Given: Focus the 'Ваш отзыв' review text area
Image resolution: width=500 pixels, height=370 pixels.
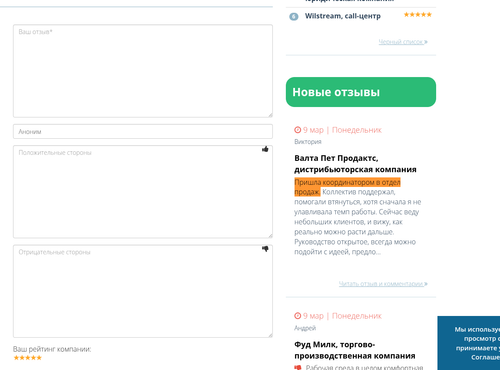Looking at the screenshot, I should coord(143,71).
